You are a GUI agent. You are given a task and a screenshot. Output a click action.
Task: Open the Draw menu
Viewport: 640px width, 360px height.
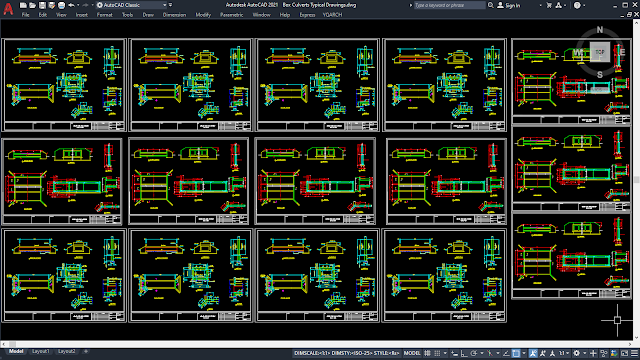[148, 15]
